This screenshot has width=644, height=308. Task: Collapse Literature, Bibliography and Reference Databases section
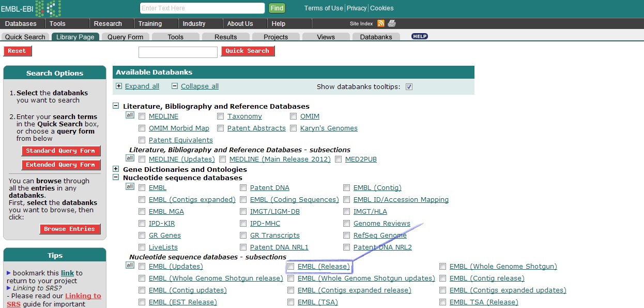click(x=116, y=106)
